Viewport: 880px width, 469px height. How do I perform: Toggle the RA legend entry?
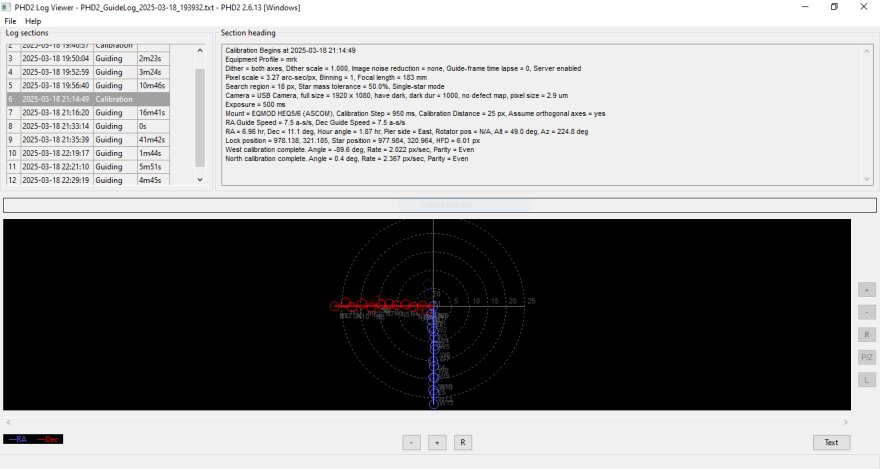click(19, 439)
